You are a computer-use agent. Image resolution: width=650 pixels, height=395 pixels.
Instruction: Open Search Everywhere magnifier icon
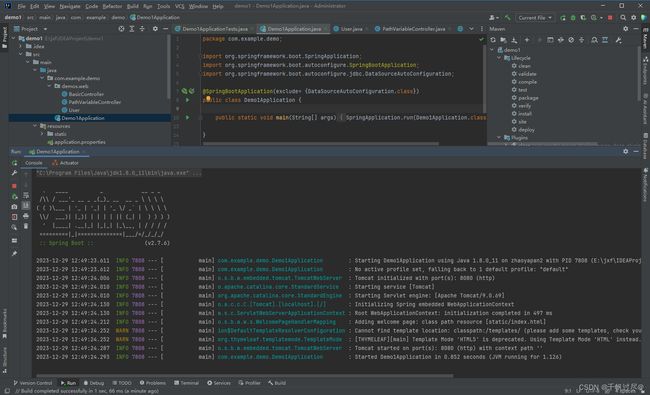coord(623,18)
